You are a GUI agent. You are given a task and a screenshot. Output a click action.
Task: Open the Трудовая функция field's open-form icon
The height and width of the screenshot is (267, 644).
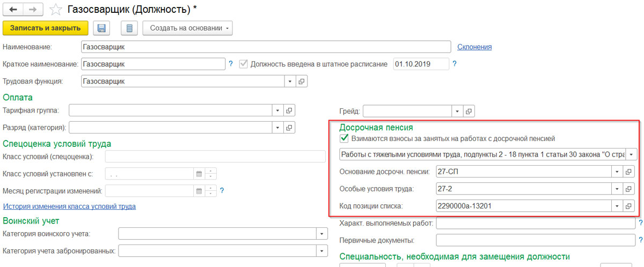tap(301, 81)
